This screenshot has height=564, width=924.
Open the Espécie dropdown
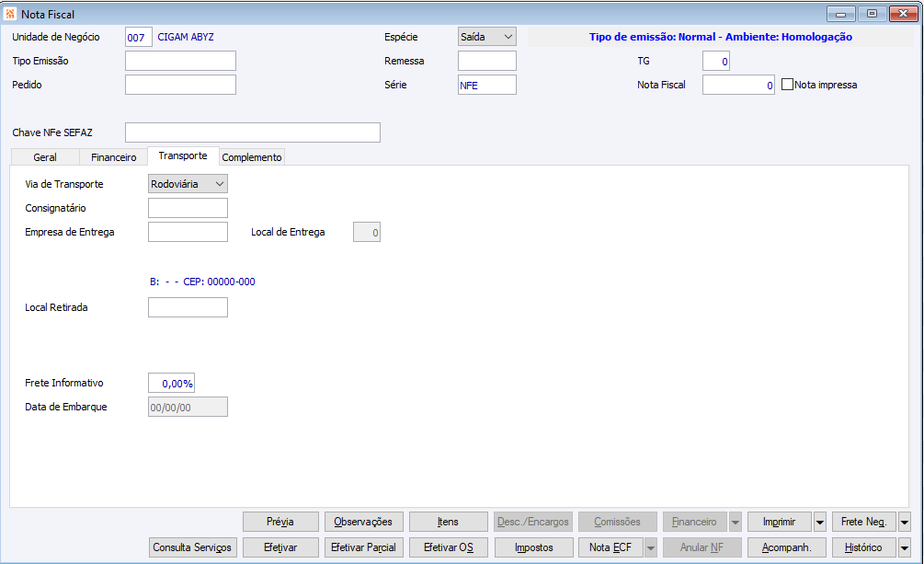486,37
